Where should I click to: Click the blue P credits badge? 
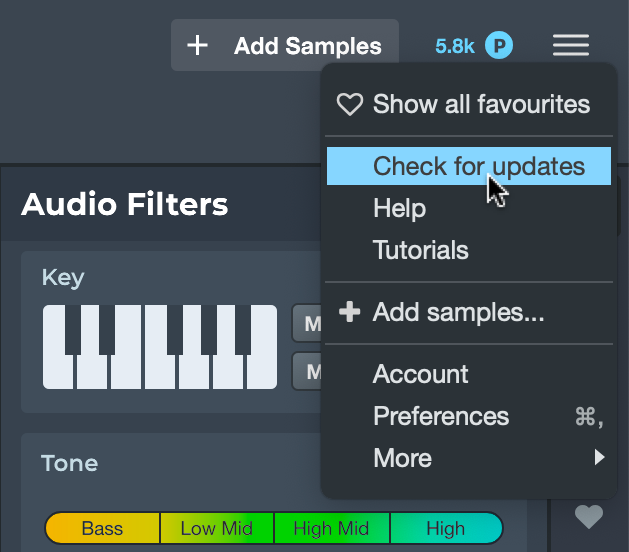pos(498,45)
